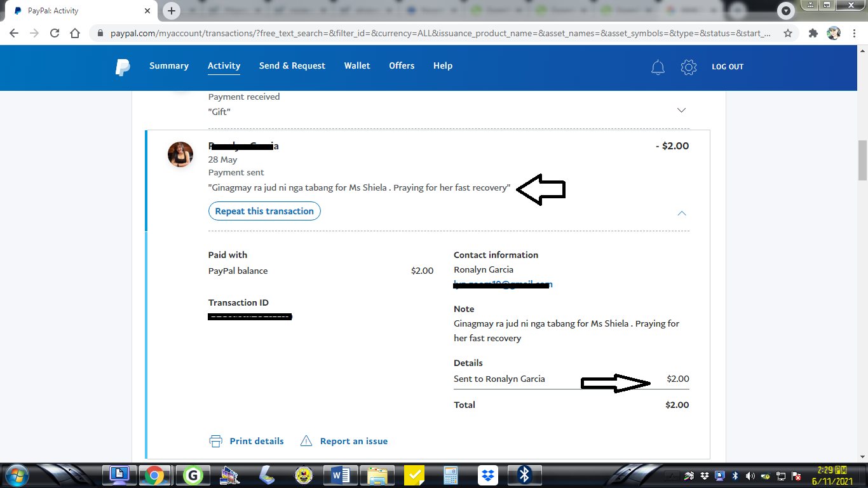Click the "Paid with" heading

(x=227, y=255)
